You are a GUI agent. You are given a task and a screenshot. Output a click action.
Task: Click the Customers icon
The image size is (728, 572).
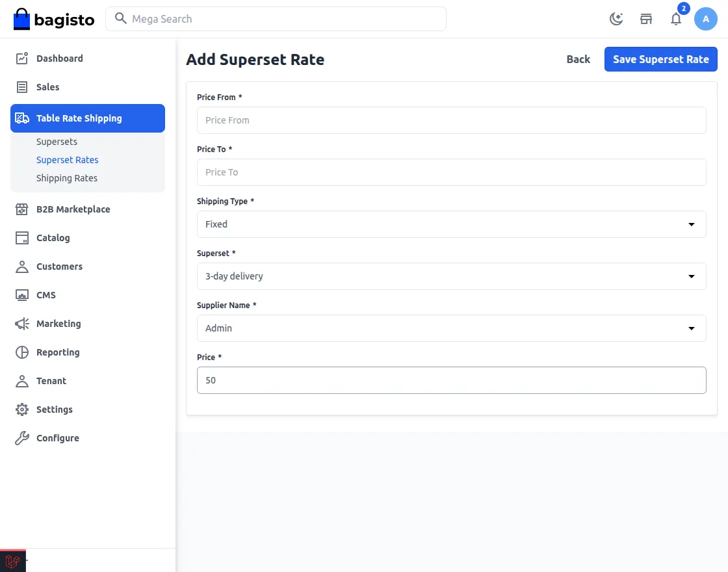[20, 266]
